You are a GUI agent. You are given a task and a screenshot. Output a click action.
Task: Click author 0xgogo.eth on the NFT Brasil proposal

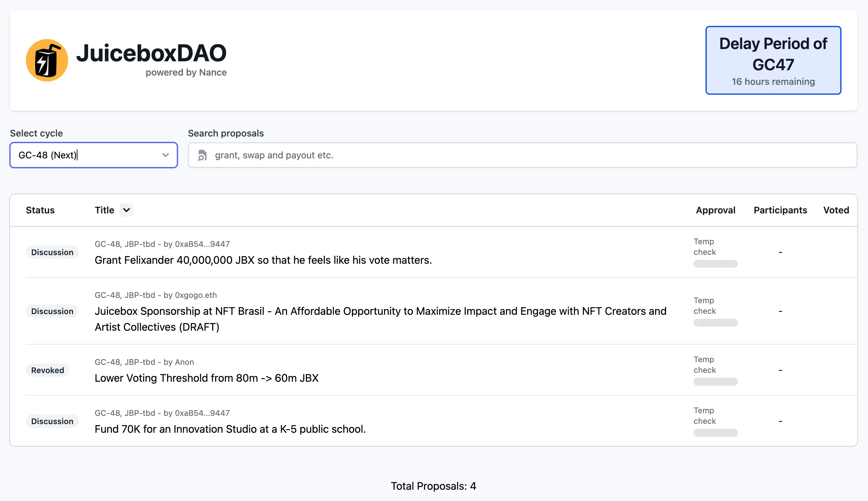pos(196,295)
